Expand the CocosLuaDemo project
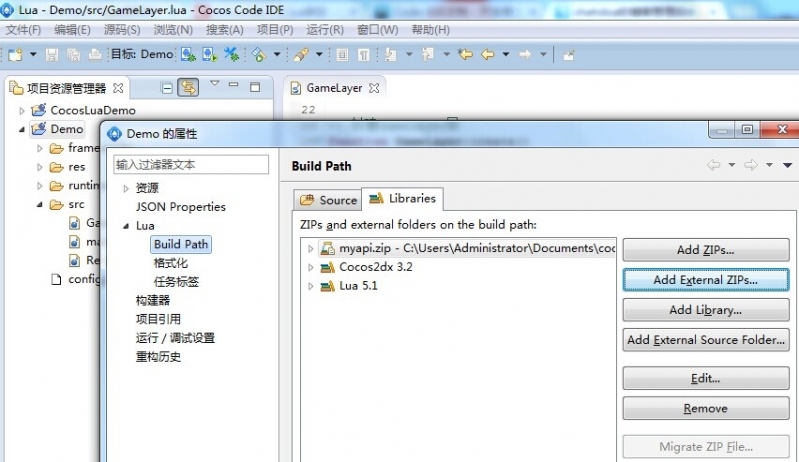Image resolution: width=799 pixels, height=462 pixels. click(x=21, y=111)
